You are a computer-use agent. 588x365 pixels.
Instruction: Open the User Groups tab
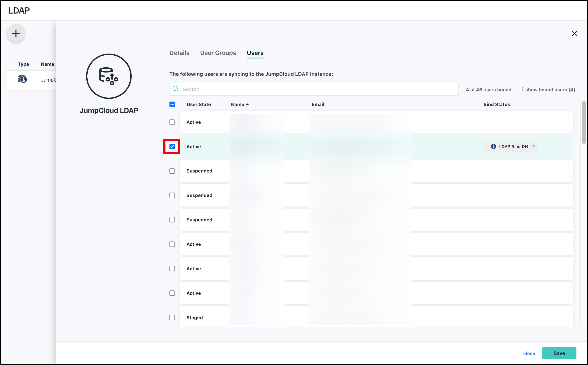pos(218,53)
